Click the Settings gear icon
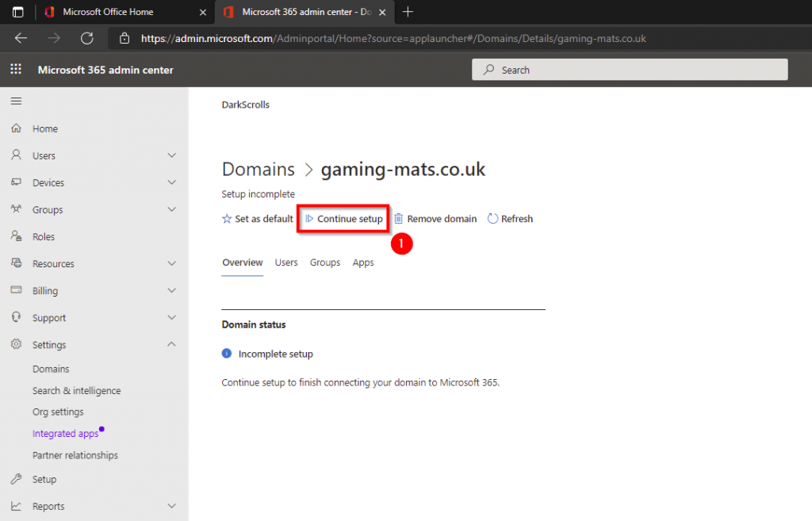The width and height of the screenshot is (812, 521). tap(16, 344)
